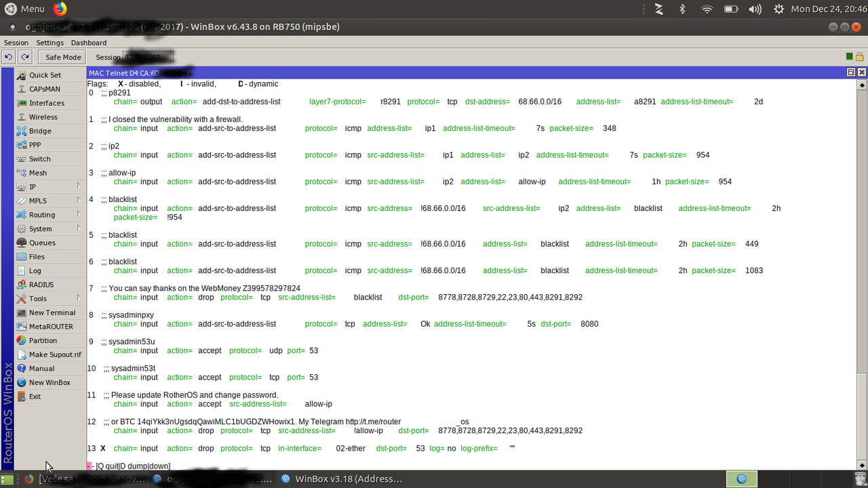Click the lock icon in toolbar

[x=859, y=57]
